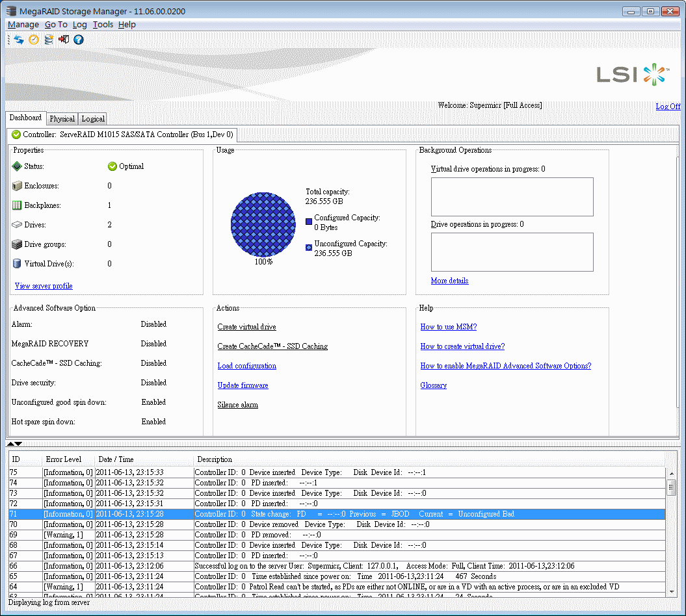Image resolution: width=686 pixels, height=616 pixels.
Task: Click the Create virtual drive action link
Action: 246,327
